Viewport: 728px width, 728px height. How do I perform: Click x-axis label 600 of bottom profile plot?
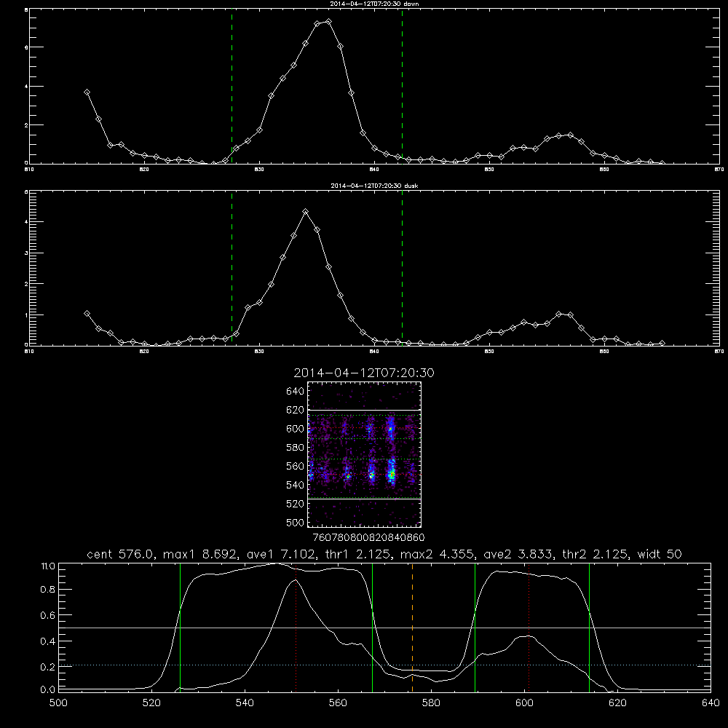point(525,703)
